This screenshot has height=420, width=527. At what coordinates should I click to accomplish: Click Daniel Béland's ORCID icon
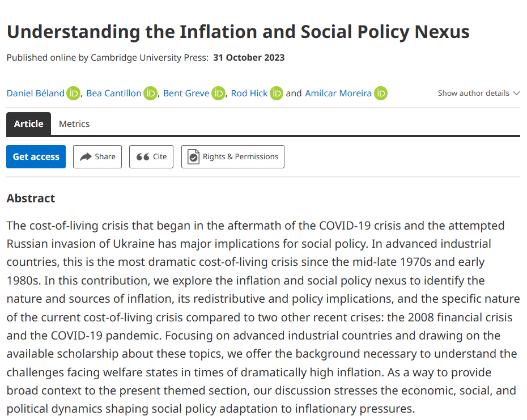pyautogui.click(x=74, y=94)
